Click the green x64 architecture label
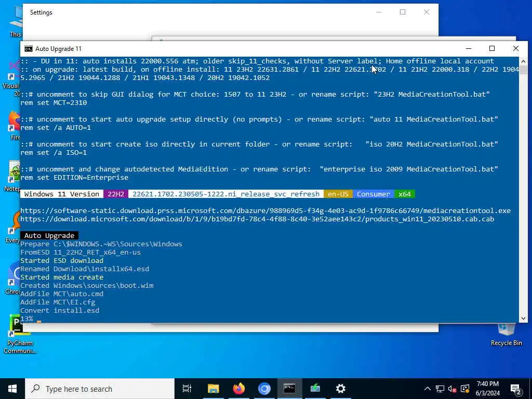 (x=404, y=194)
